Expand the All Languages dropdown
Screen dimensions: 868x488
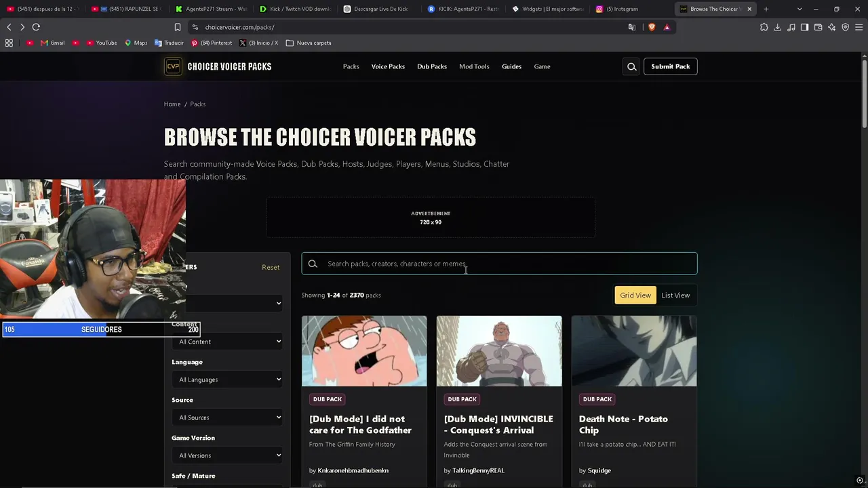(x=227, y=380)
